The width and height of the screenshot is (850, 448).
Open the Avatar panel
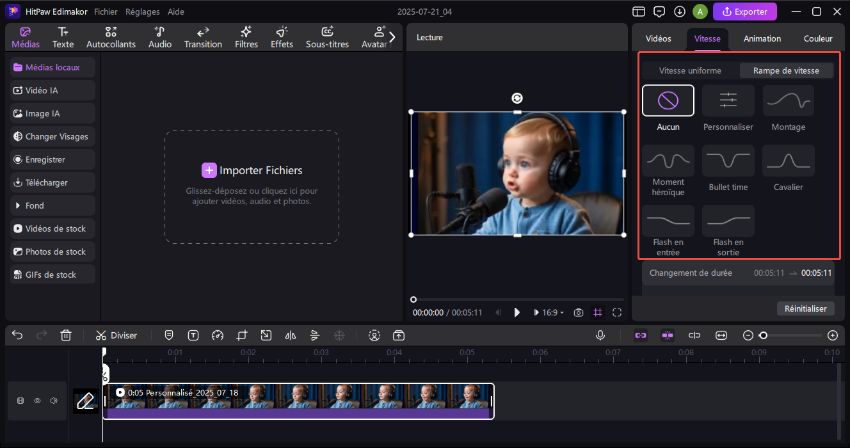pos(374,37)
